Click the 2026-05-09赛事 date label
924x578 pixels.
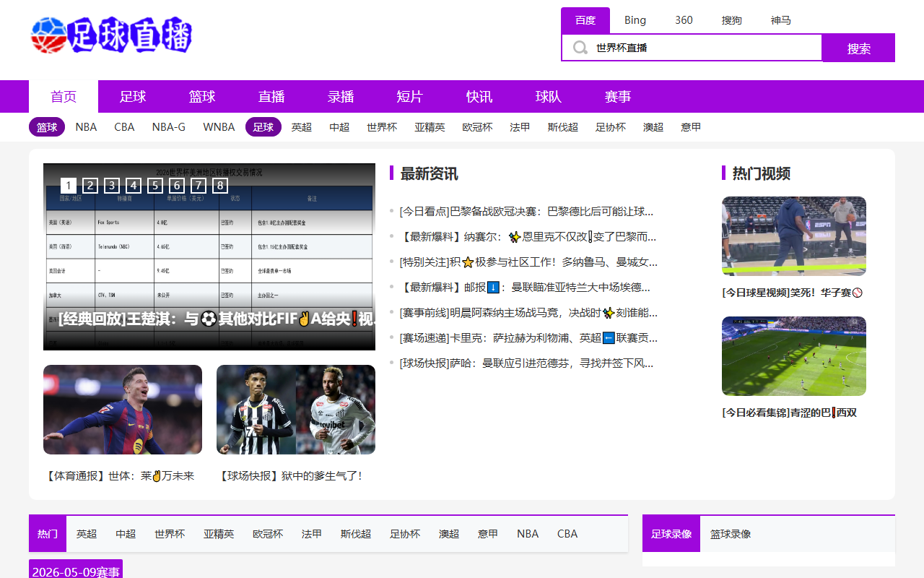click(x=76, y=571)
